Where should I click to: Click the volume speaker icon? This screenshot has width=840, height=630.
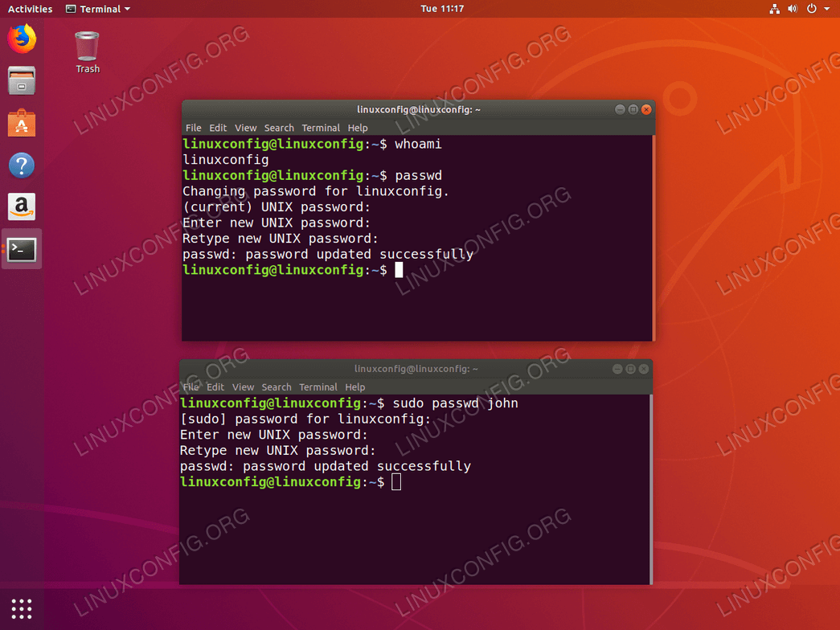click(793, 9)
